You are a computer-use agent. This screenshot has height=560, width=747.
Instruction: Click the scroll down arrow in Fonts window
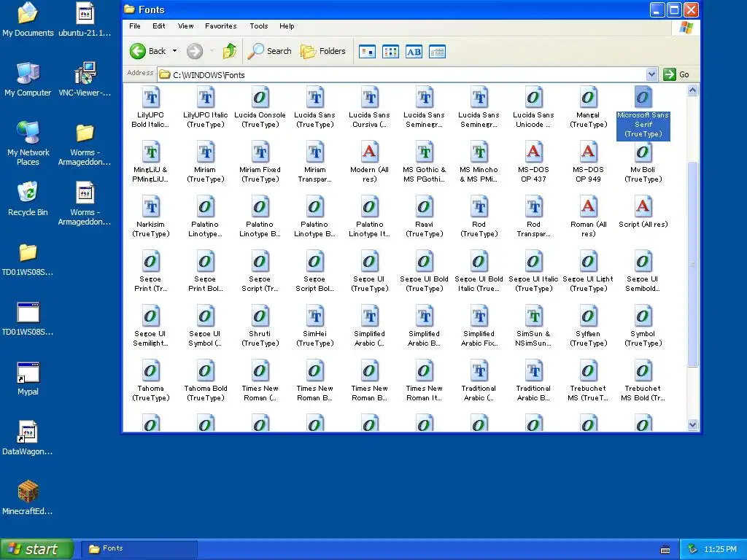pos(693,425)
